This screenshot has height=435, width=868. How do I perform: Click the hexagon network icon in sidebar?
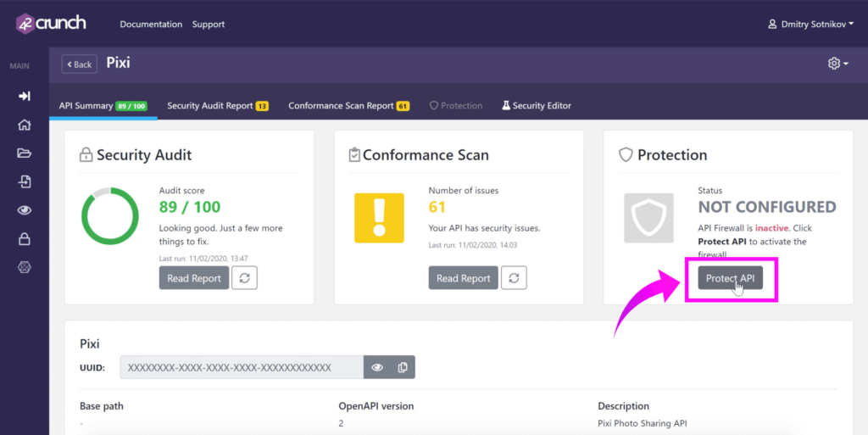[x=25, y=267]
